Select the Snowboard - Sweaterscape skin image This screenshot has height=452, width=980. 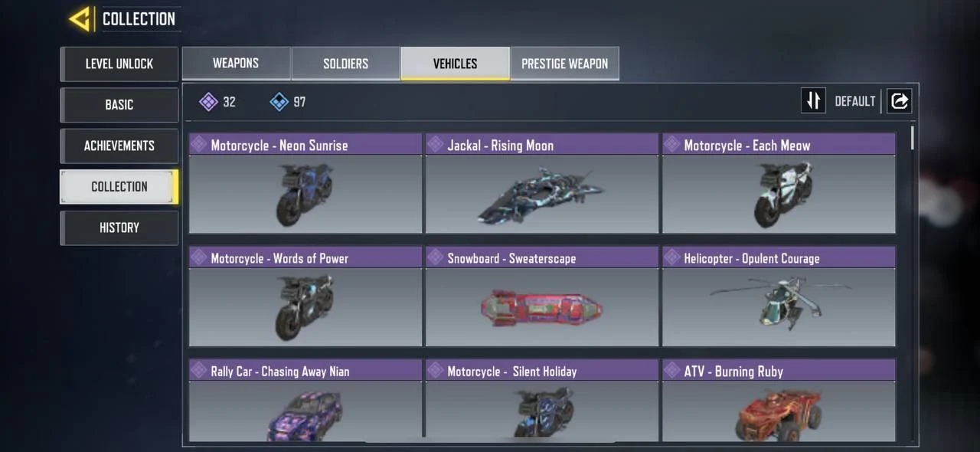coord(541,306)
